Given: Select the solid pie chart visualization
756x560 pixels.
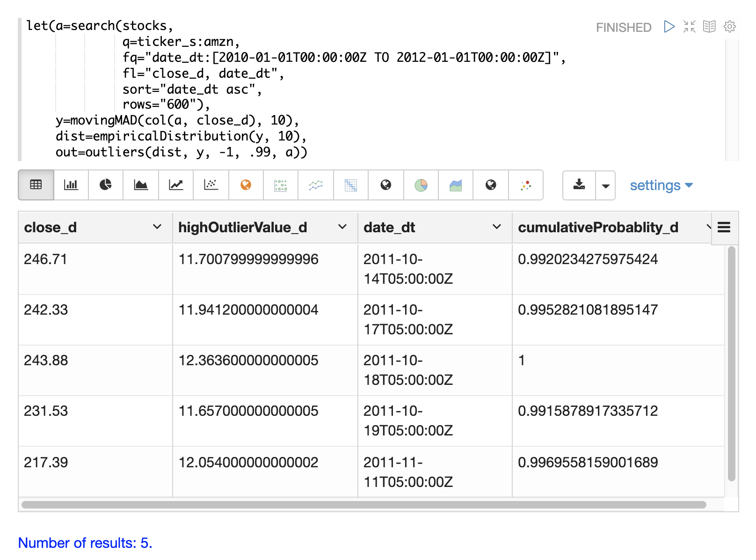Looking at the screenshot, I should pos(106,185).
